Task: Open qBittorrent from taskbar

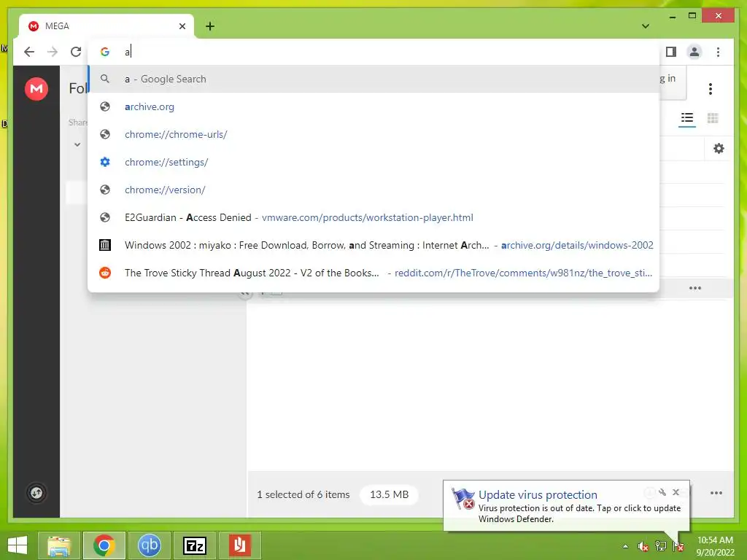Action: coord(149,545)
